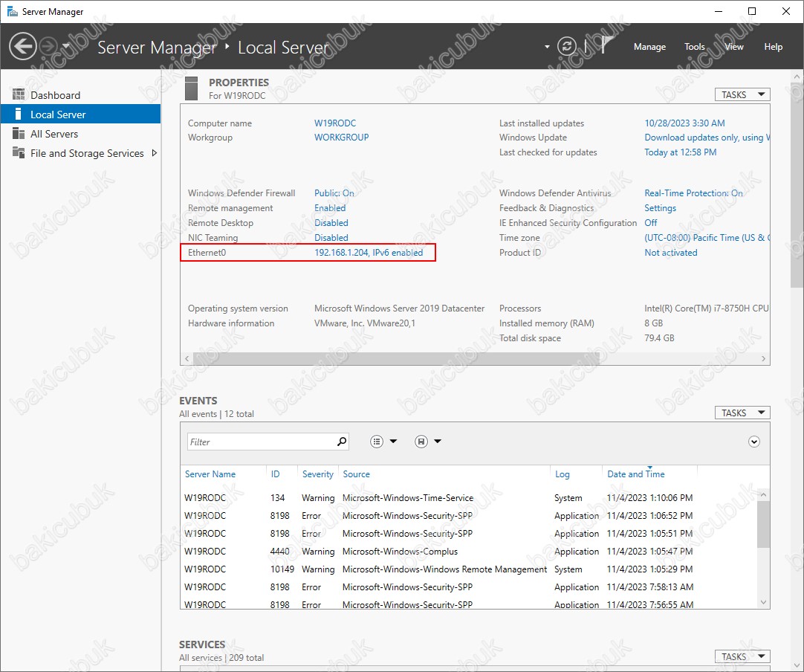Viewport: 804px width, 672px height.
Task: Click IE Enhanced Security Off link
Action: pyautogui.click(x=651, y=222)
